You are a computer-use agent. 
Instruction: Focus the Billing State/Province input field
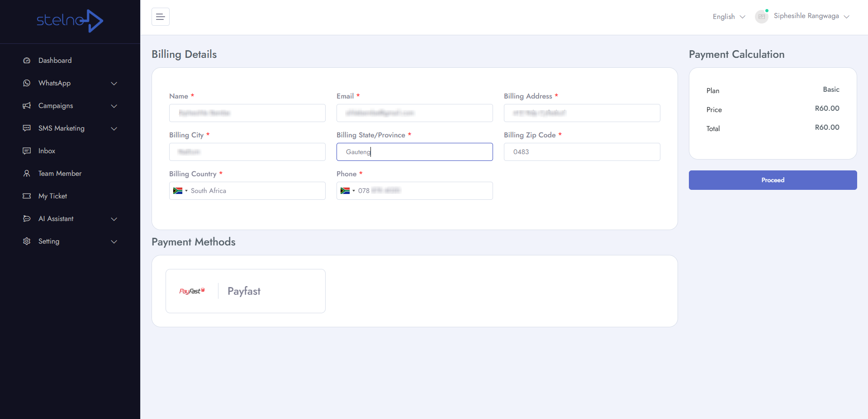click(x=414, y=152)
